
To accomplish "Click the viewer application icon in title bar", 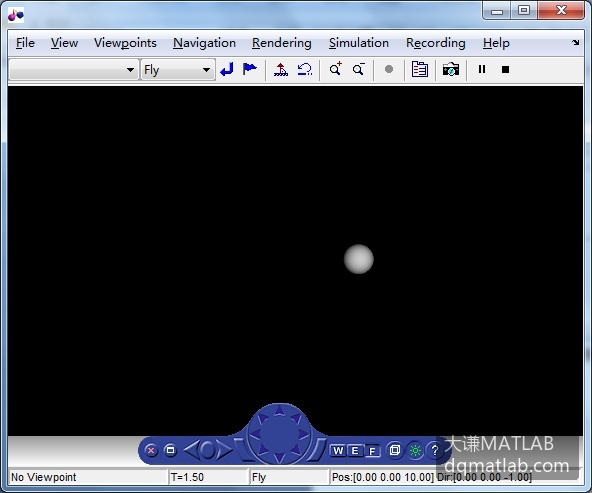I will tap(16, 15).
